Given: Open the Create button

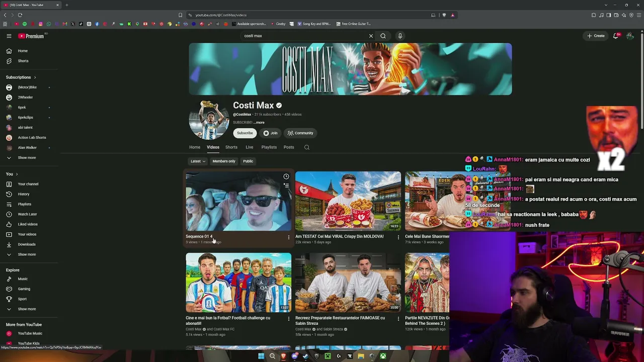Looking at the screenshot, I should (596, 36).
